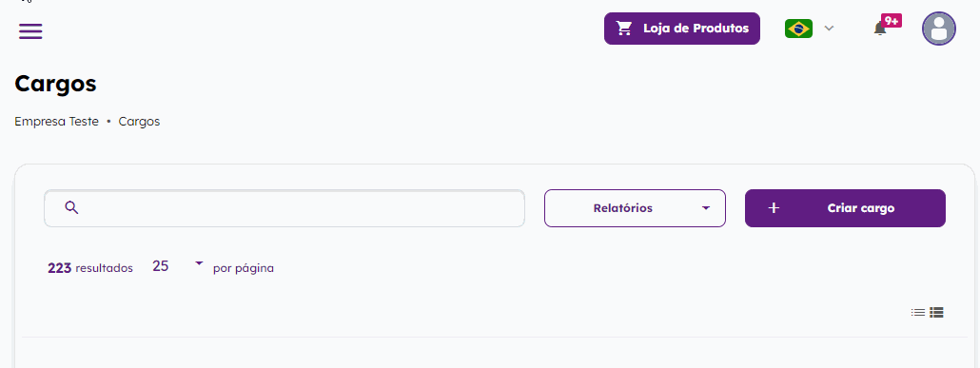Click the 223 resultados count
980x368 pixels.
90,268
